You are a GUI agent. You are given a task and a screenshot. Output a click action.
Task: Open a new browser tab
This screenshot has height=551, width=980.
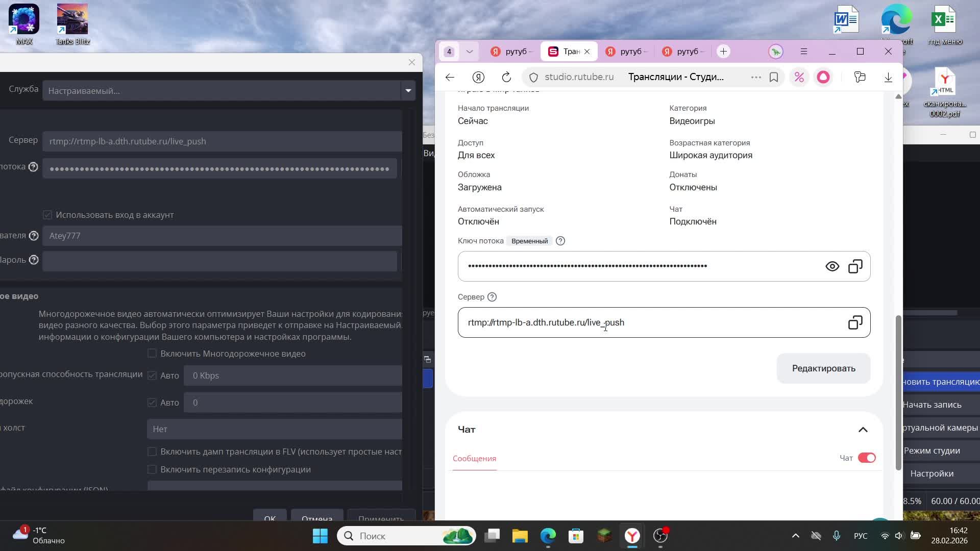pos(723,52)
